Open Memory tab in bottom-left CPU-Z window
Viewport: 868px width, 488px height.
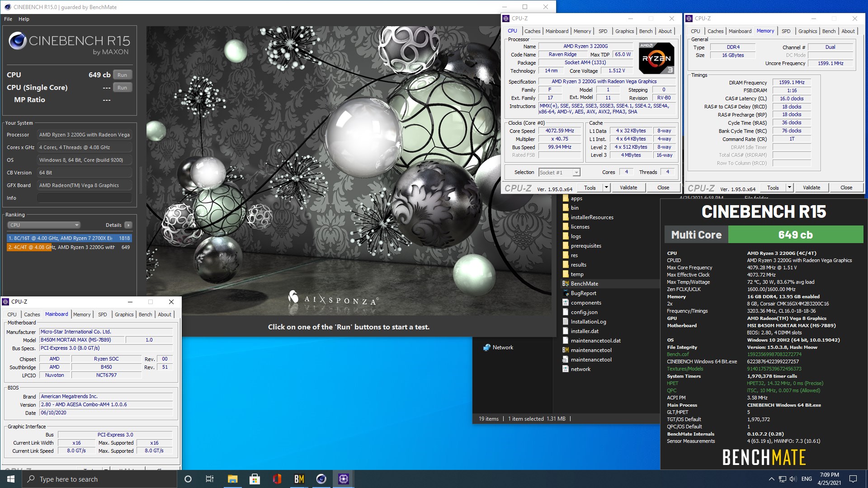click(82, 314)
